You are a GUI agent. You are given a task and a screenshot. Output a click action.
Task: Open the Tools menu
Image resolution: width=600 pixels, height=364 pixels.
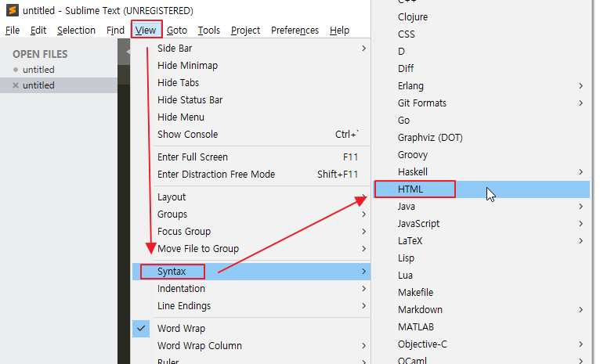209,31
